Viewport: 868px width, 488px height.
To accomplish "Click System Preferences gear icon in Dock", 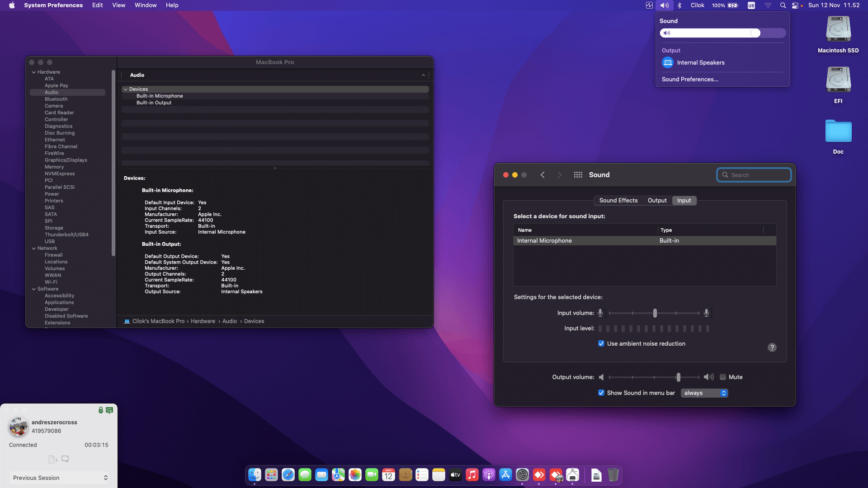I will [x=522, y=475].
